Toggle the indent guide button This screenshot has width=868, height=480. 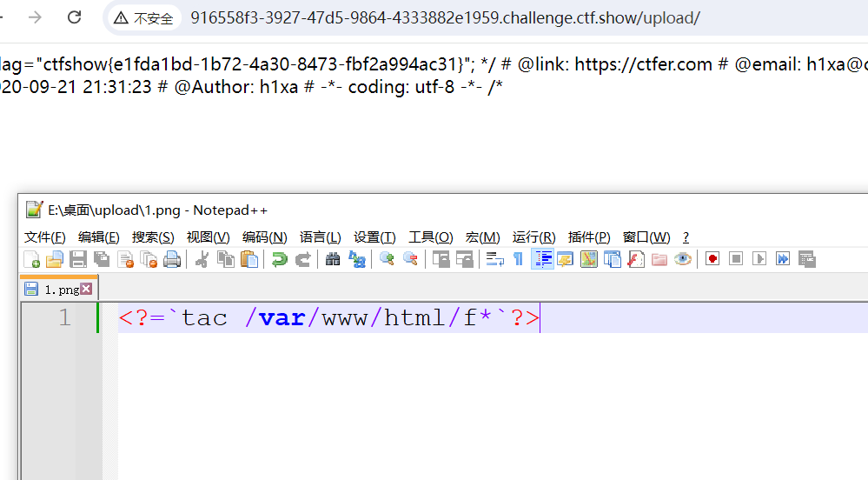(543, 259)
